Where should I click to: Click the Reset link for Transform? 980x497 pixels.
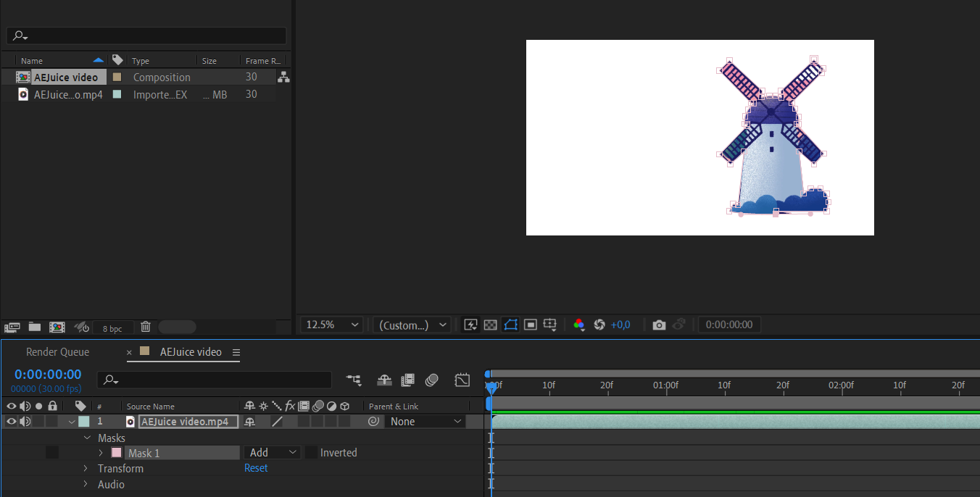click(x=256, y=469)
